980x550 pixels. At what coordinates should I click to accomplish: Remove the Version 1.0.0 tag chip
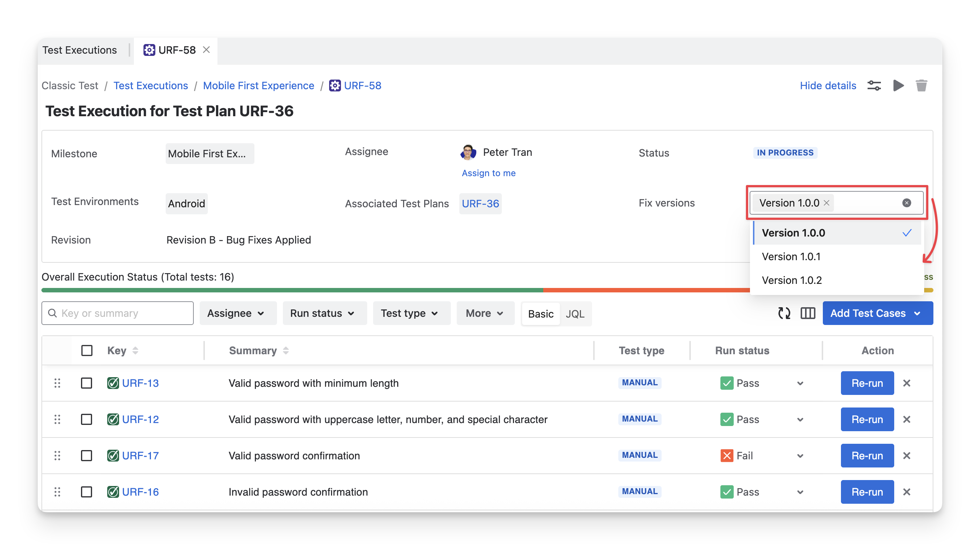coord(826,203)
